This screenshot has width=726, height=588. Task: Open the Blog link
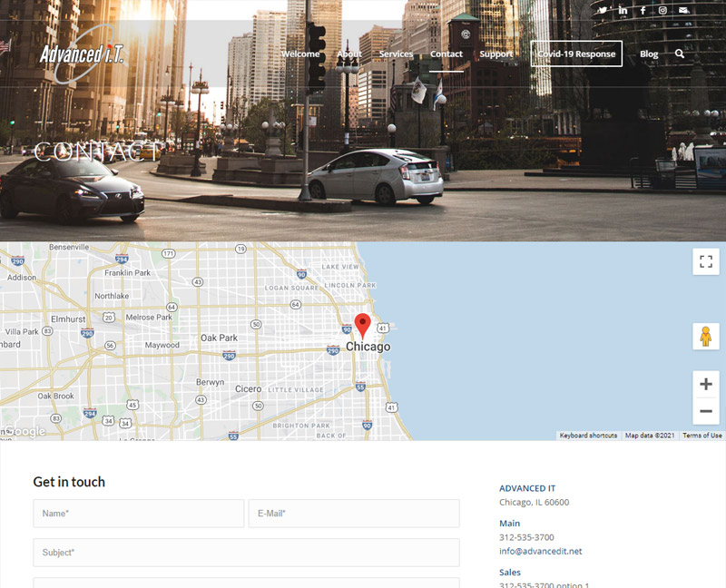649,54
